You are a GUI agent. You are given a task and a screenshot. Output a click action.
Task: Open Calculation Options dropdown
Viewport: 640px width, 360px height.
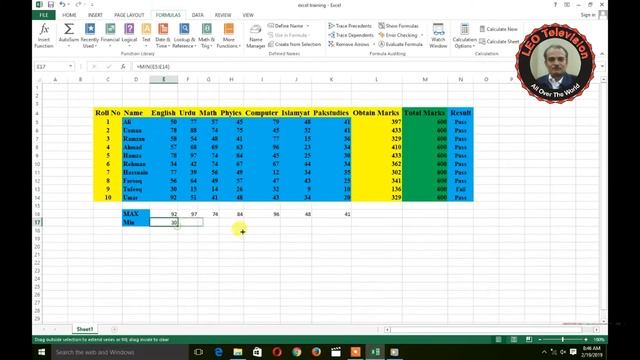pyautogui.click(x=464, y=36)
